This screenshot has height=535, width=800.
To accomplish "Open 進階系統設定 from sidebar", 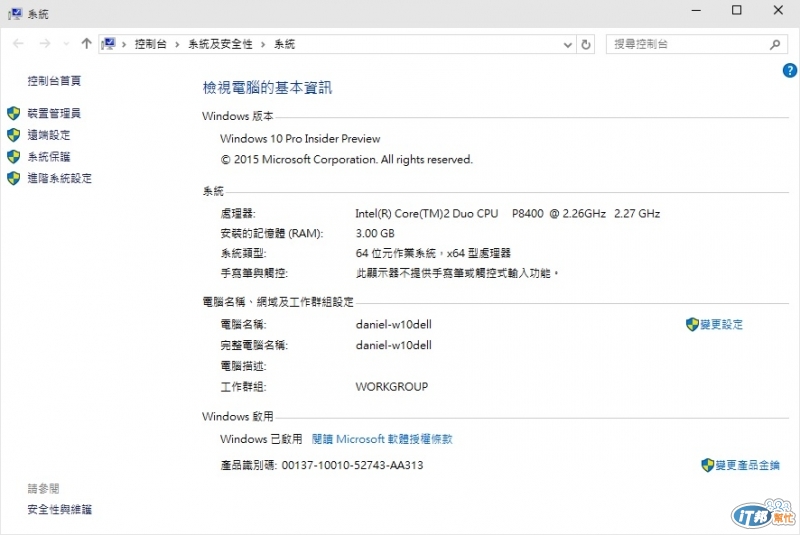I will [x=60, y=179].
